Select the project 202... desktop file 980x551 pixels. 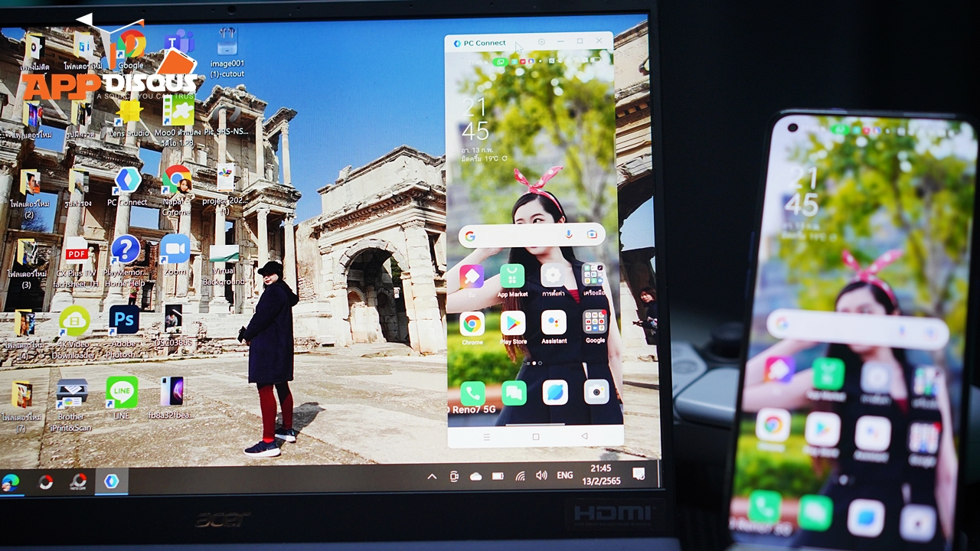point(224,188)
